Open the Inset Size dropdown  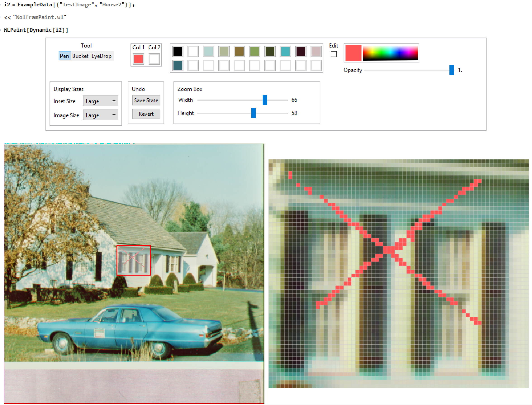click(x=100, y=101)
